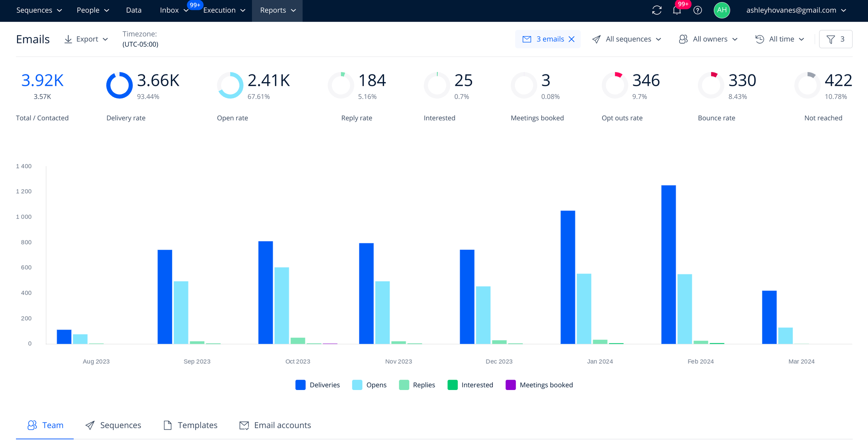Click the refresh sync icon
Image resolution: width=868 pixels, height=440 pixels.
657,10
